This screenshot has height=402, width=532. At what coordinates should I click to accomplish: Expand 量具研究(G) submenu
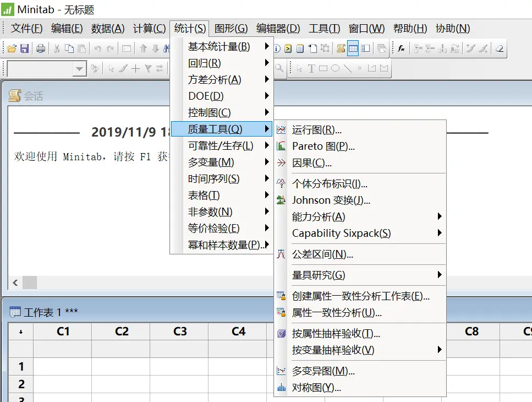360,275
